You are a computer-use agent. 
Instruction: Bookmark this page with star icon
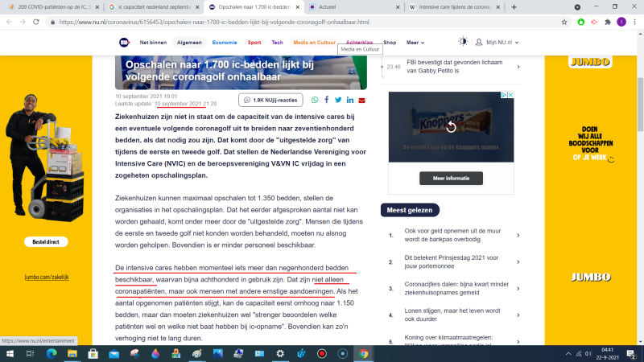564,23
